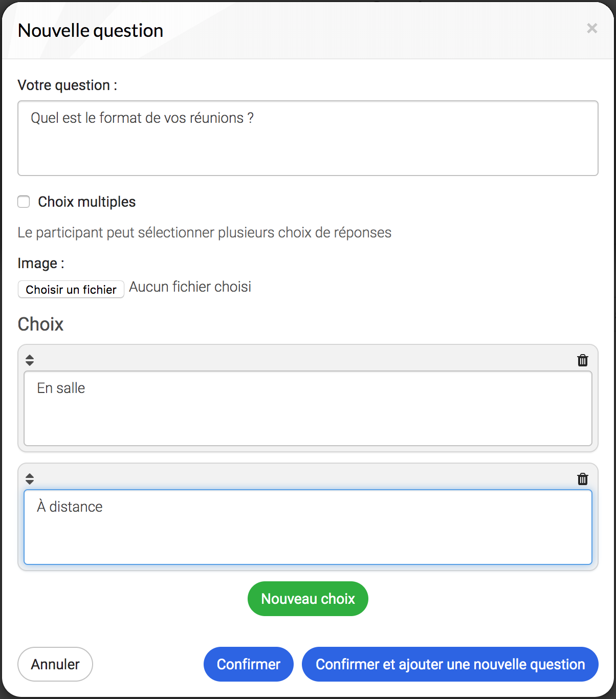Delete the "À distance" choice with trash icon
This screenshot has width=616, height=699.
pyautogui.click(x=582, y=479)
